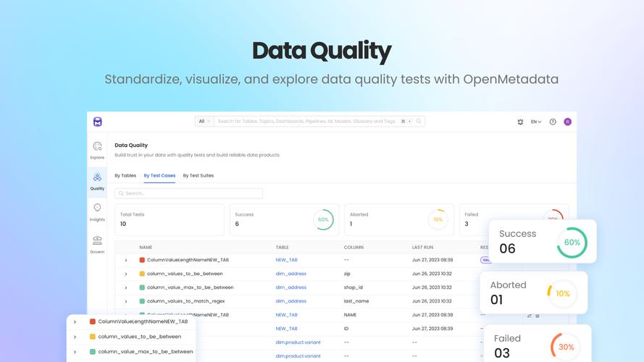Screen dimensions: 644x362
Task: Expand column_value_max_to_be_between chevron in the zoomed overlay card
Action: click(x=75, y=352)
